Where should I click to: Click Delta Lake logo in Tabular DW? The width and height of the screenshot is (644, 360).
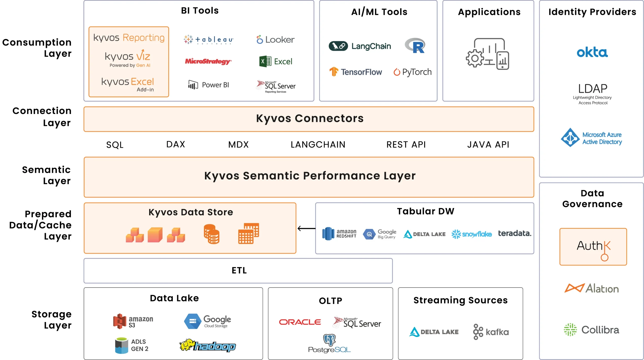tap(424, 234)
